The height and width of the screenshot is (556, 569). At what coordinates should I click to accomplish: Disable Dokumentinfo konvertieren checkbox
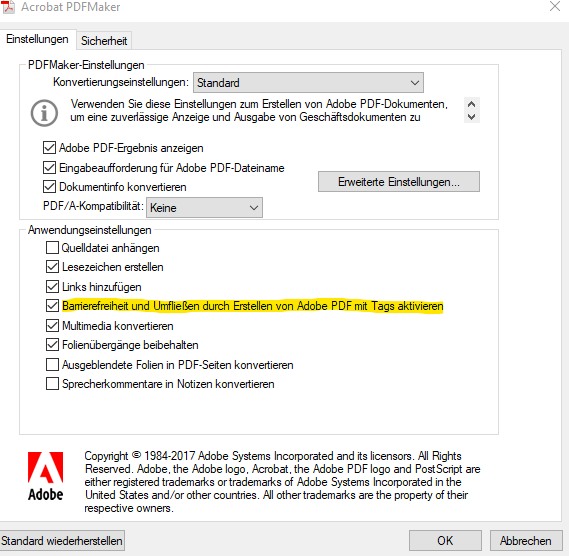click(x=49, y=187)
